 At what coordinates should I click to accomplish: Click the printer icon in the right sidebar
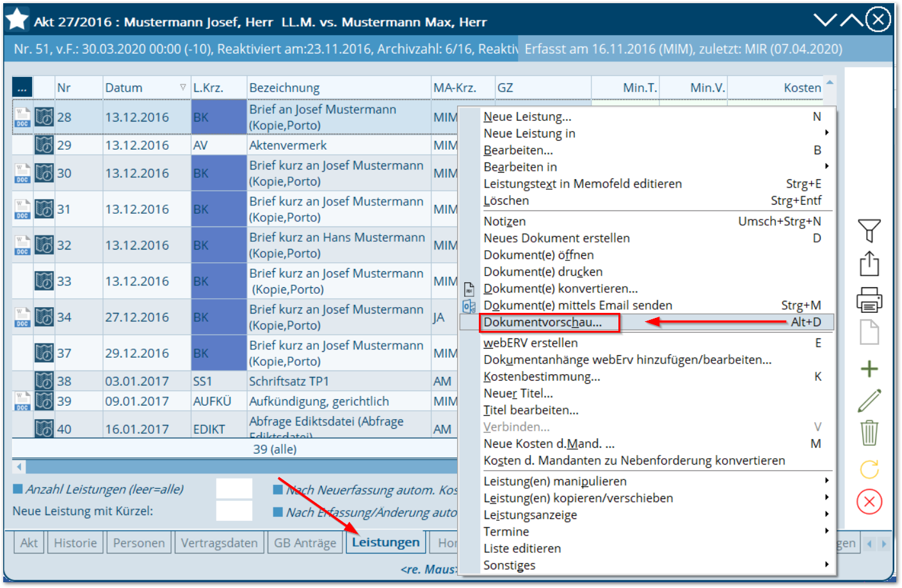tap(869, 299)
